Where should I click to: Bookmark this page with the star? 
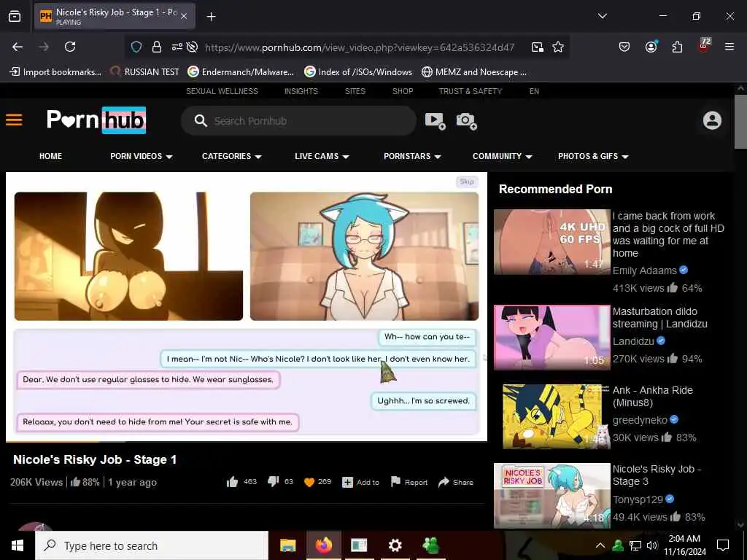pyautogui.click(x=558, y=47)
